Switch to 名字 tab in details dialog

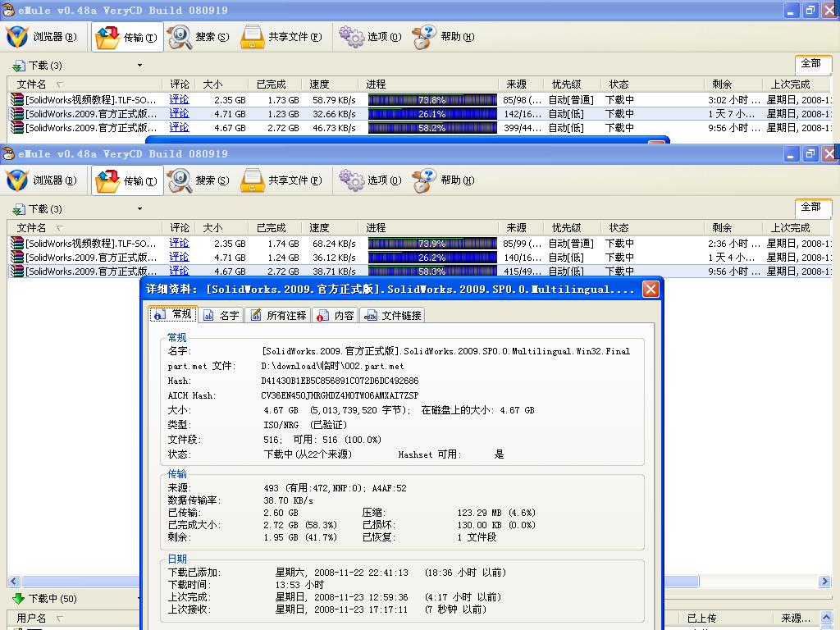point(221,316)
